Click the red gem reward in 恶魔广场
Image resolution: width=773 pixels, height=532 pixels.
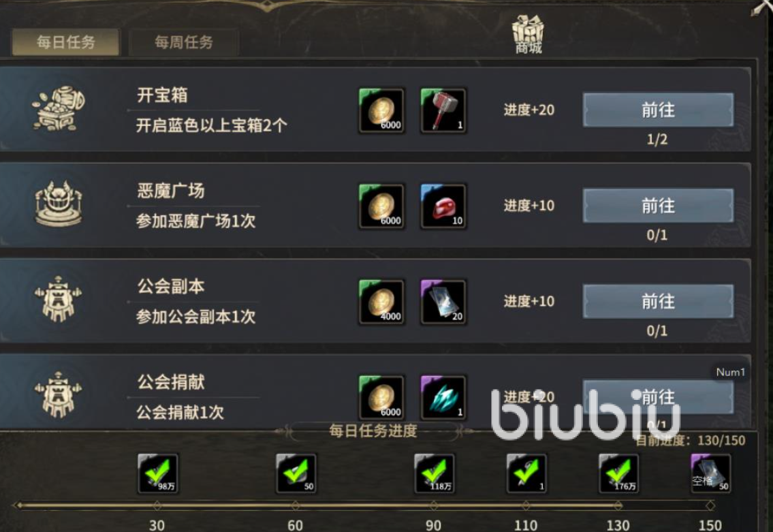tap(443, 206)
